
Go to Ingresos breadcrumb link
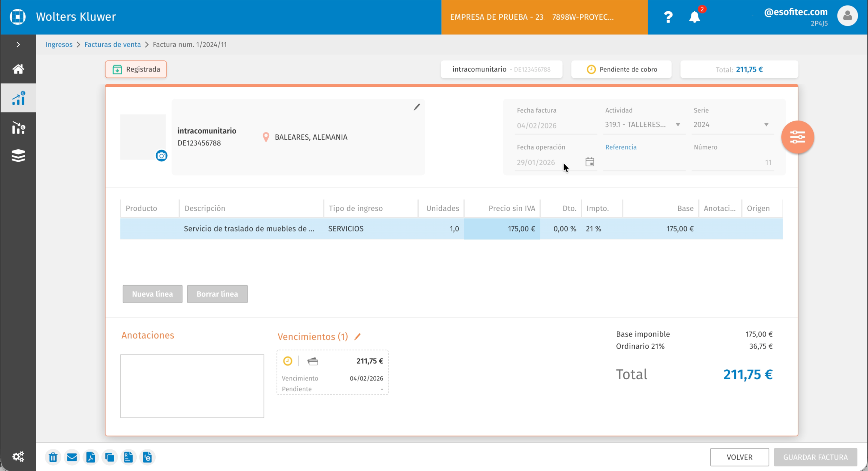click(x=59, y=44)
